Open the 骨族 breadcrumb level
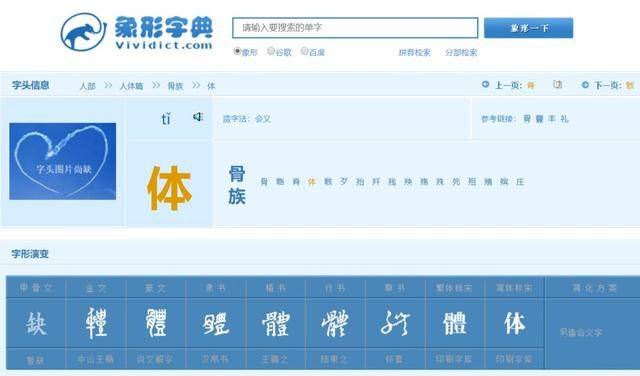This screenshot has width=640, height=376. pyautogui.click(x=176, y=86)
